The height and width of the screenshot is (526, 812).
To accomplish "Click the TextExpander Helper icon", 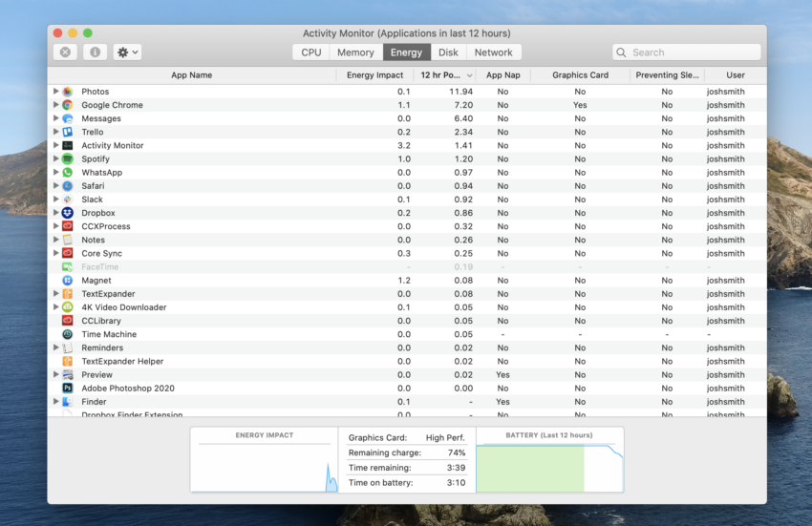I will pyautogui.click(x=67, y=361).
